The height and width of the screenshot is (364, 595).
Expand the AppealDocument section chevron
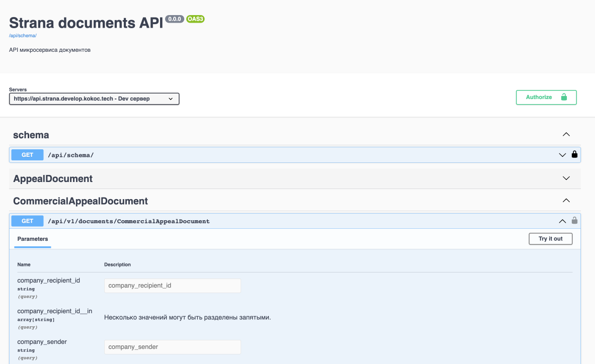coord(566,178)
